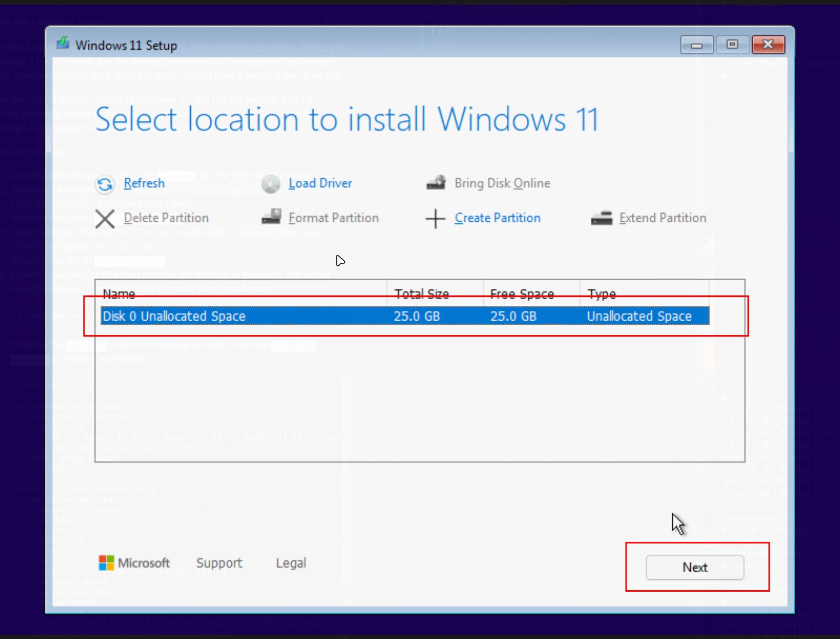Click the Bring Disk Online drive icon
840x639 pixels.
pos(436,183)
